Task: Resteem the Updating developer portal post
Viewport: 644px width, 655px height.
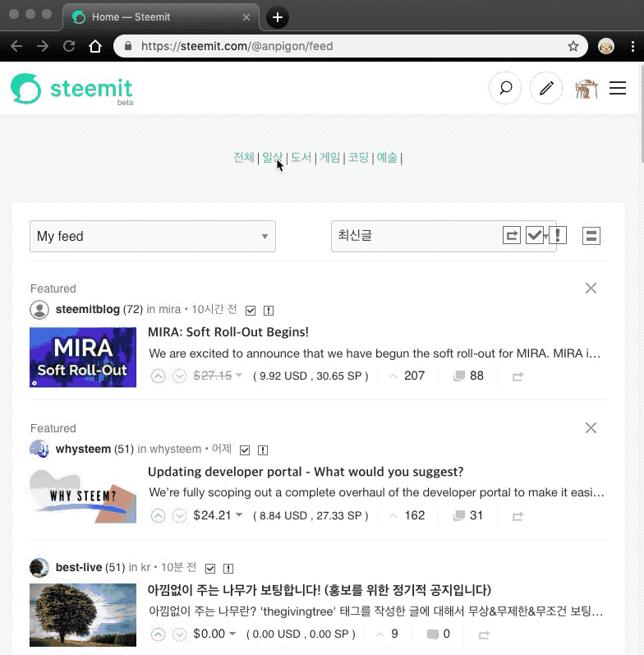Action: pos(517,516)
